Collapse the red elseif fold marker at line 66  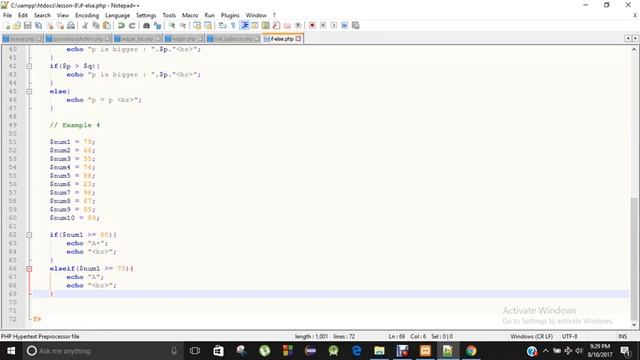(x=29, y=269)
